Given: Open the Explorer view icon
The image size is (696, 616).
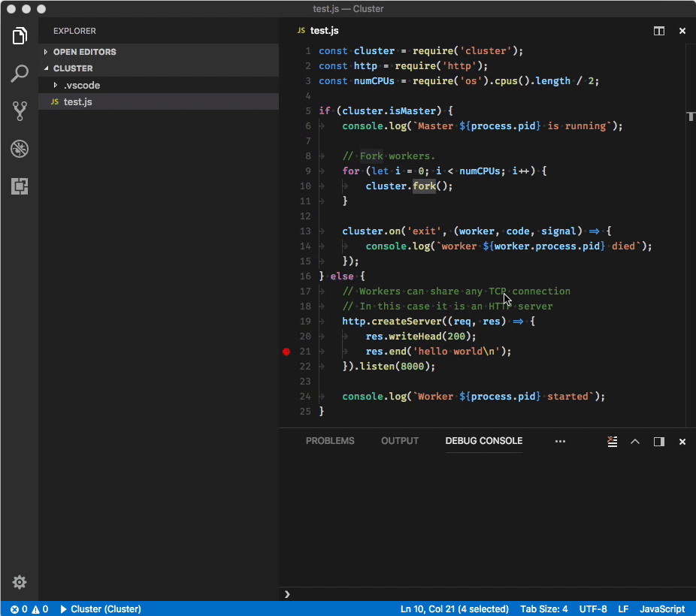Looking at the screenshot, I should 19,35.
